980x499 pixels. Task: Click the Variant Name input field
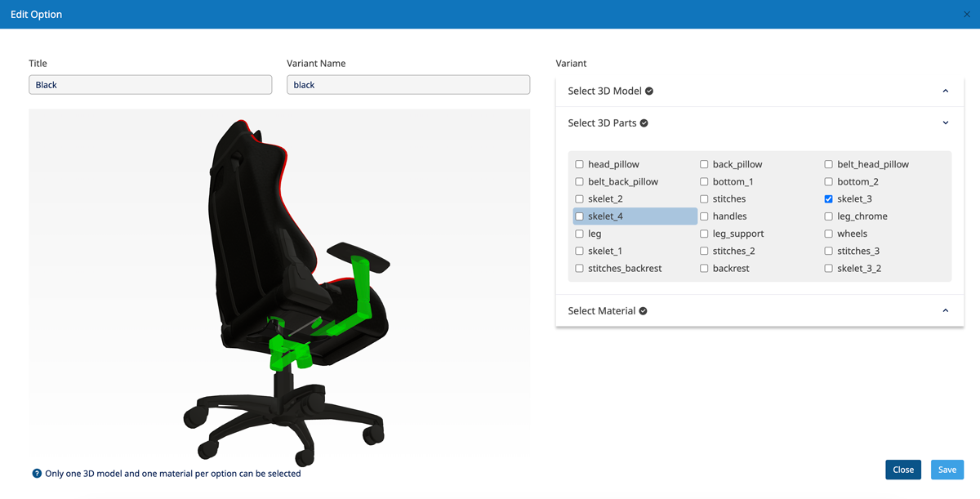408,84
